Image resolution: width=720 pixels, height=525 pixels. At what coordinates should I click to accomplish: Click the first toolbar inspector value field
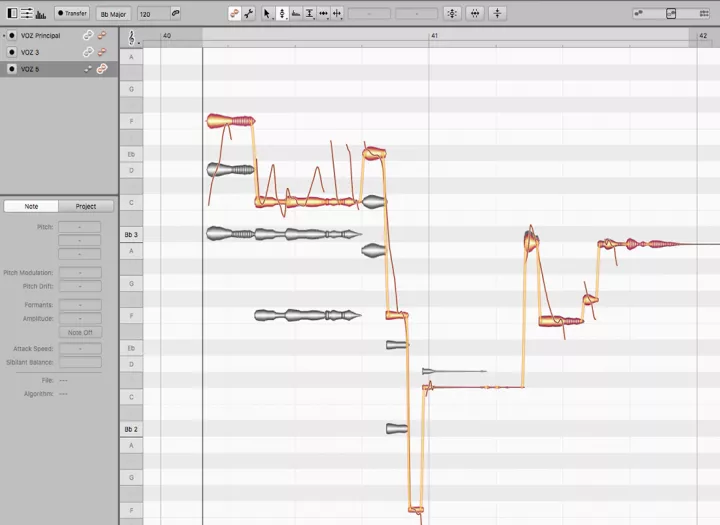click(x=369, y=14)
